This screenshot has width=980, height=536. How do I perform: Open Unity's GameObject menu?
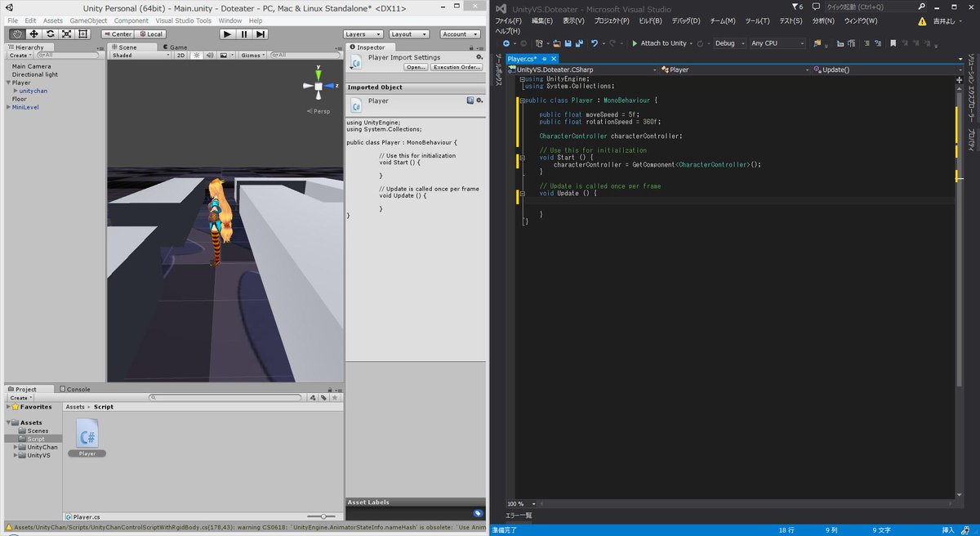88,20
